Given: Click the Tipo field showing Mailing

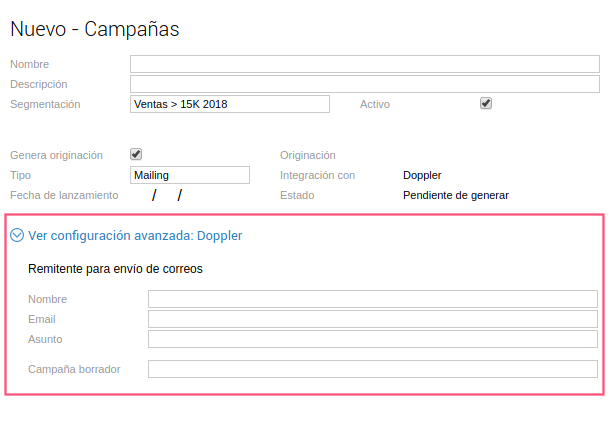Looking at the screenshot, I should point(189,175).
